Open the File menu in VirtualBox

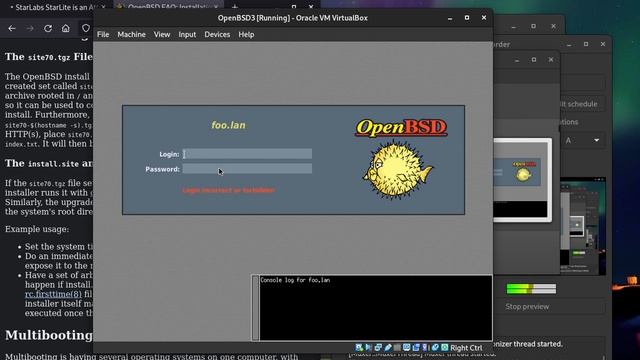pos(103,35)
